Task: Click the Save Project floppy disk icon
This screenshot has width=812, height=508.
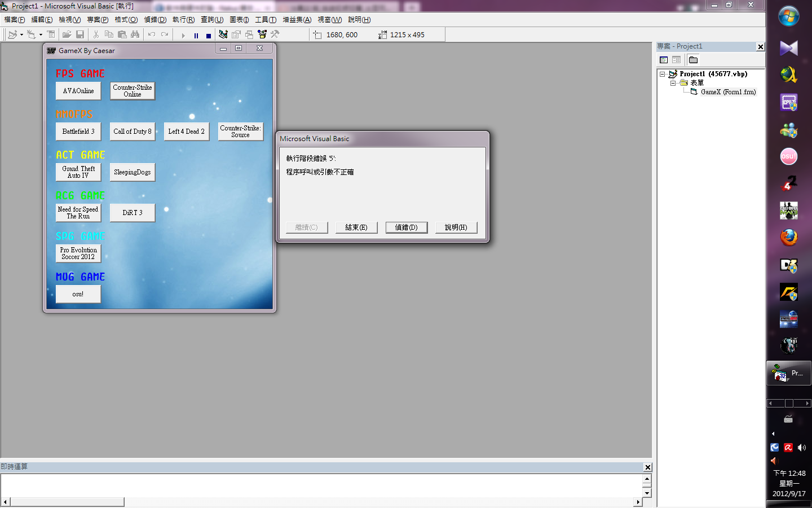Action: [x=80, y=35]
